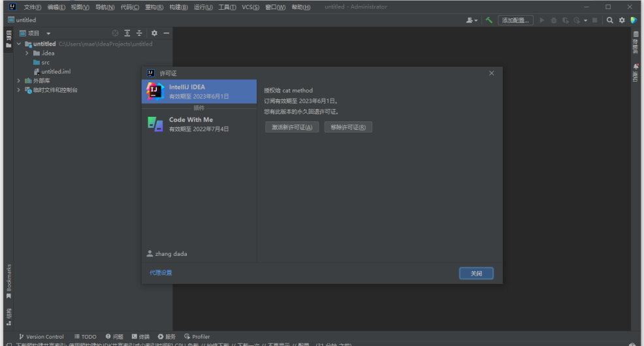Click the tool windows toggle icon in status bar
The width and height of the screenshot is (644, 346).
click(8, 344)
